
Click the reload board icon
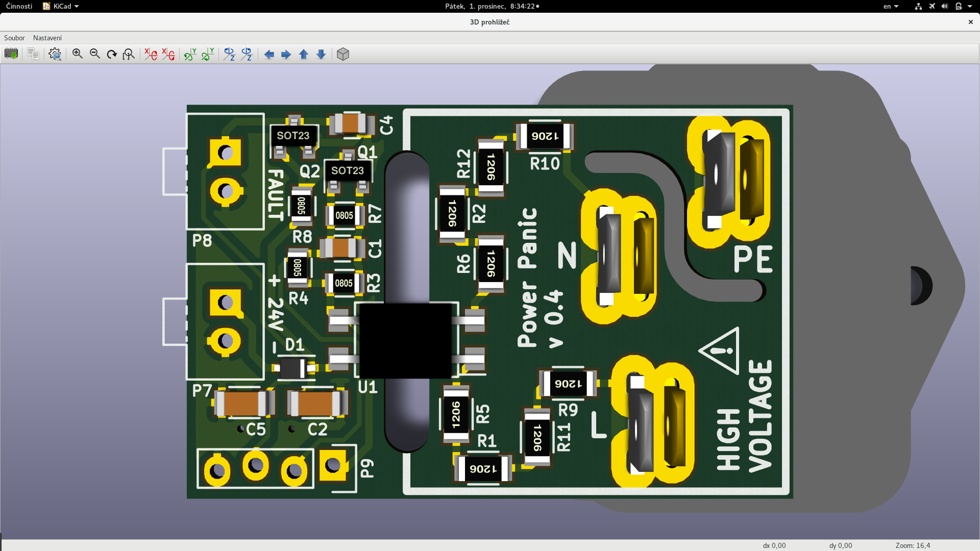pyautogui.click(x=11, y=54)
